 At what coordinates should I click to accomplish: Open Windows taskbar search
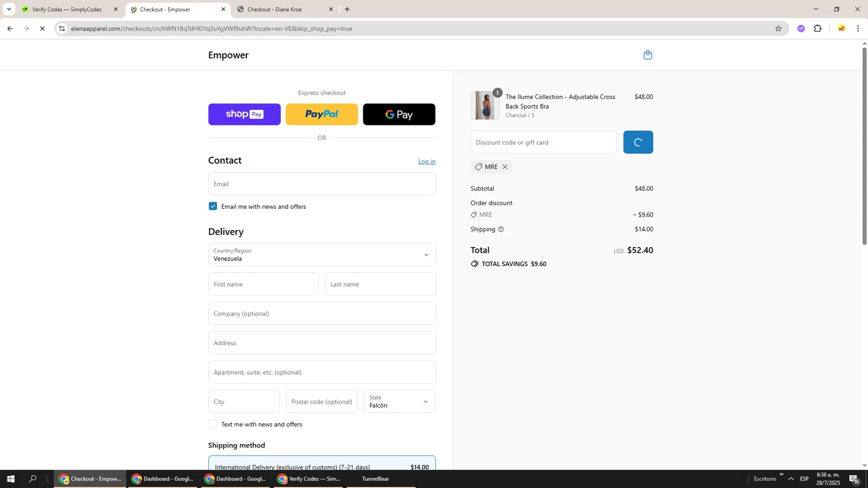33,479
